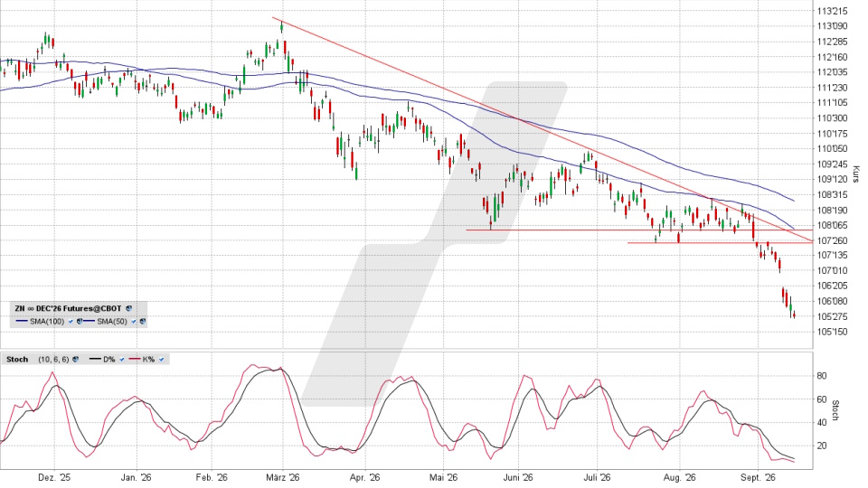Click the Juni '26 date label

click(x=518, y=477)
